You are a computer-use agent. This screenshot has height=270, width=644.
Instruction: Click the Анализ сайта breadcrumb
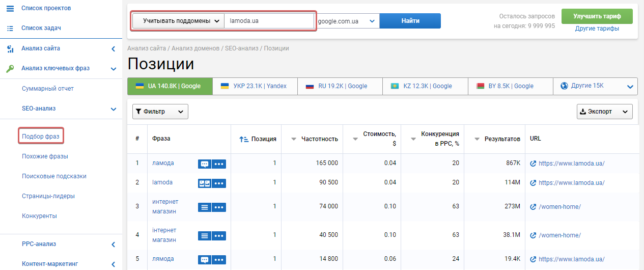click(147, 48)
